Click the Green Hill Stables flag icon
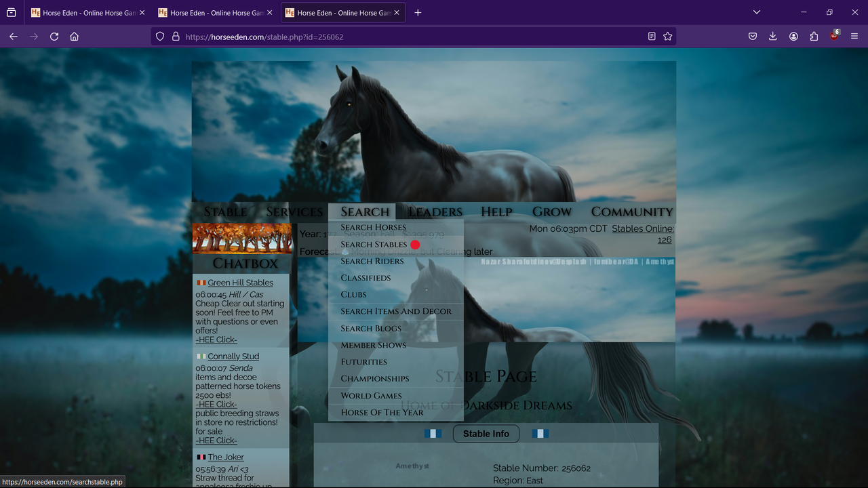This screenshot has width=868, height=488. click(201, 283)
